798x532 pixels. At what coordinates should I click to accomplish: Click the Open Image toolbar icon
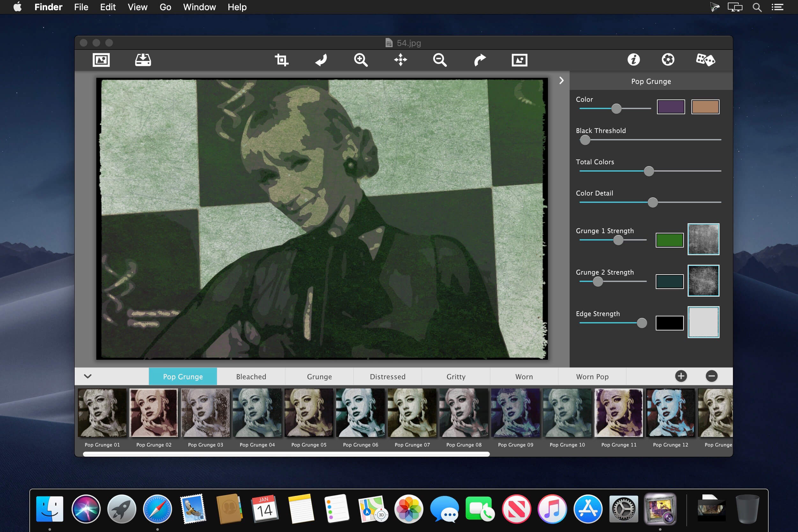(x=101, y=60)
